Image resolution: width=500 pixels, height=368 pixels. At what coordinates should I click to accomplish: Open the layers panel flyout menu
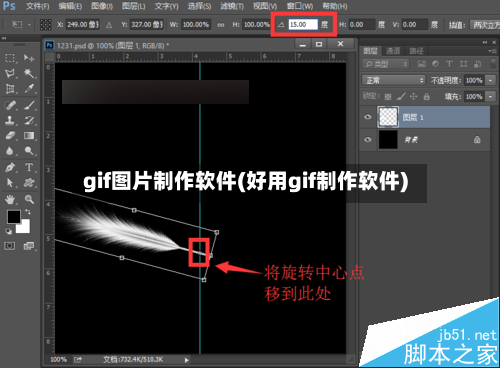[x=493, y=51]
